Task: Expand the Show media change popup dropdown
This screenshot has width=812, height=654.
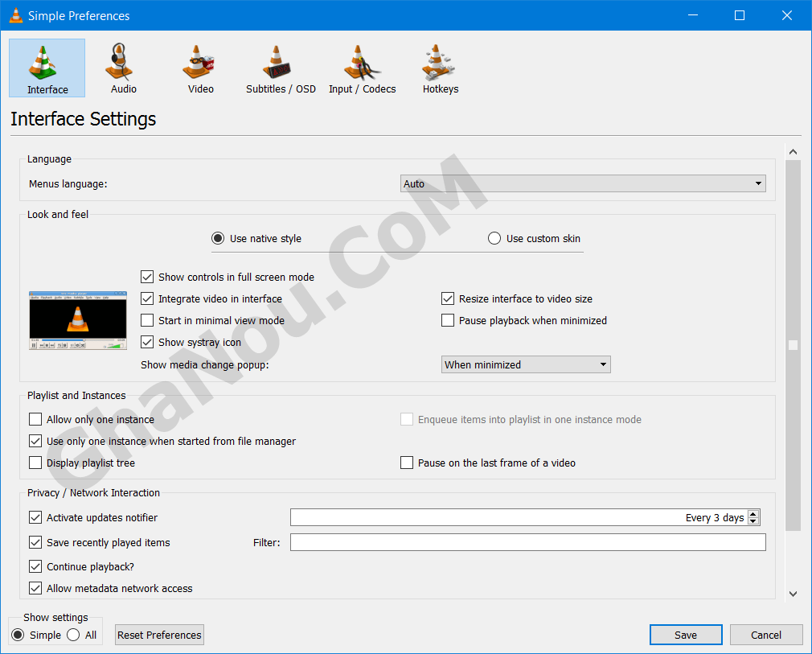Action: click(526, 364)
